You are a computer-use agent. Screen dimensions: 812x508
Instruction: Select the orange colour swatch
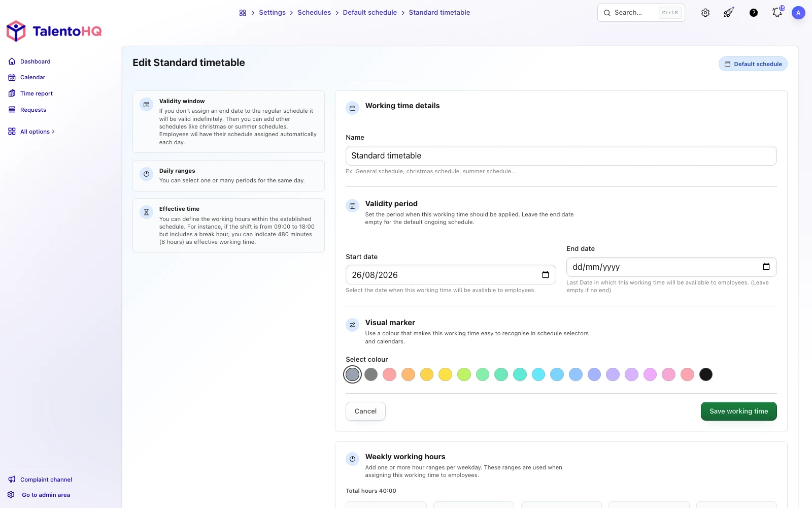click(408, 374)
